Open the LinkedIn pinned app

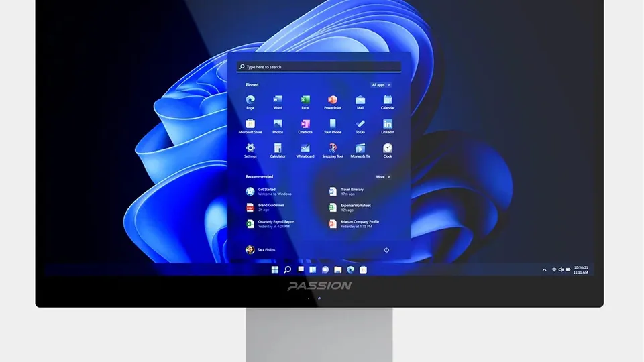click(388, 127)
